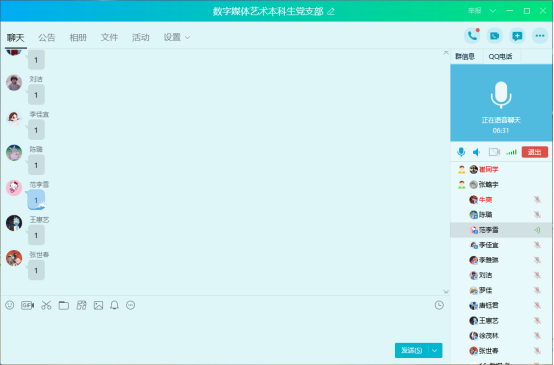The width and height of the screenshot is (554, 365).
Task: Switch to the 公告 tab
Action: coord(47,37)
